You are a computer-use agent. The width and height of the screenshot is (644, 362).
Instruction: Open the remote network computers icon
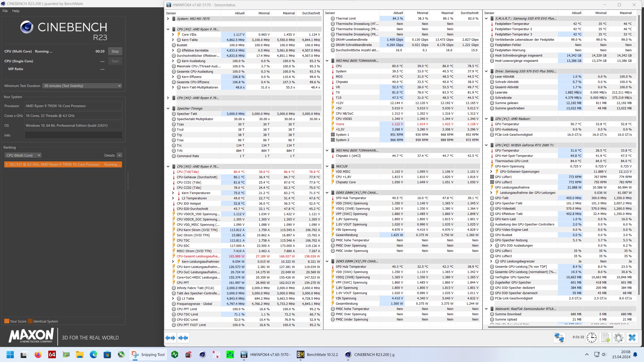pyautogui.click(x=559, y=338)
